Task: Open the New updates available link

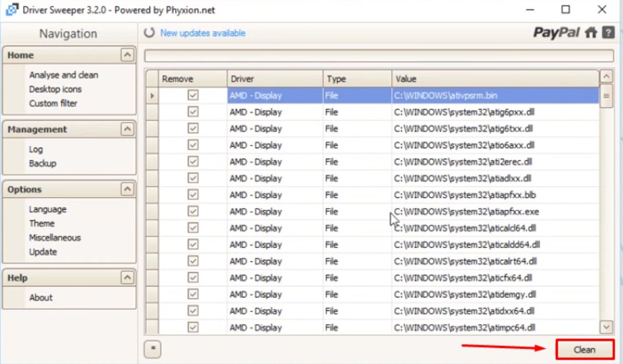Action: pyautogui.click(x=202, y=33)
